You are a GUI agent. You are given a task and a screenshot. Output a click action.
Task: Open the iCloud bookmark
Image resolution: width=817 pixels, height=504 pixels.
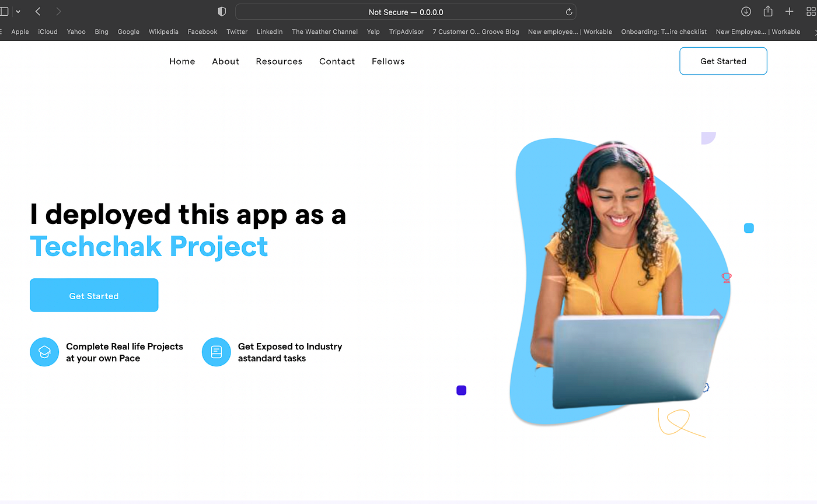pos(48,32)
